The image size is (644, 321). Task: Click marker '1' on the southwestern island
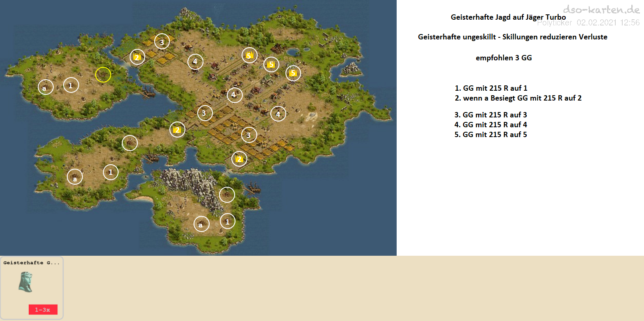point(111,172)
